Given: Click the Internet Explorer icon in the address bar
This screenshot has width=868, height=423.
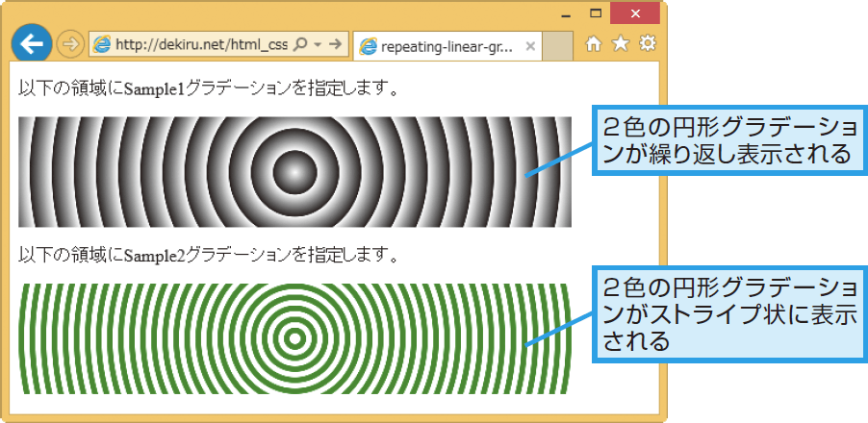Looking at the screenshot, I should 101,44.
